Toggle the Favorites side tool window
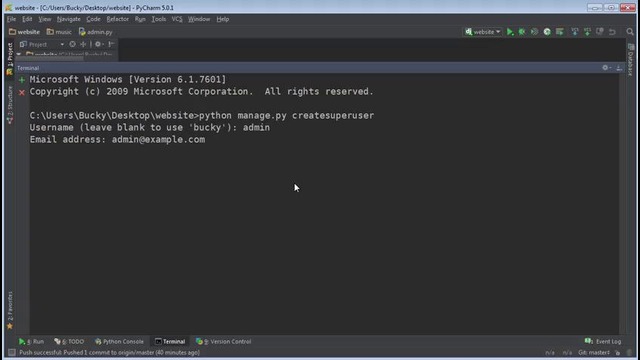This screenshot has height=360, width=640. point(10,310)
